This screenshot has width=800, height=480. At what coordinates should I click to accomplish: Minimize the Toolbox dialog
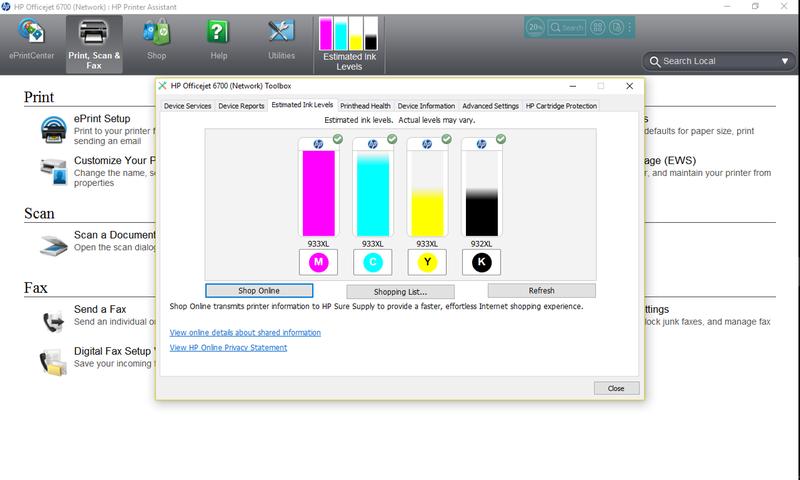tap(573, 86)
